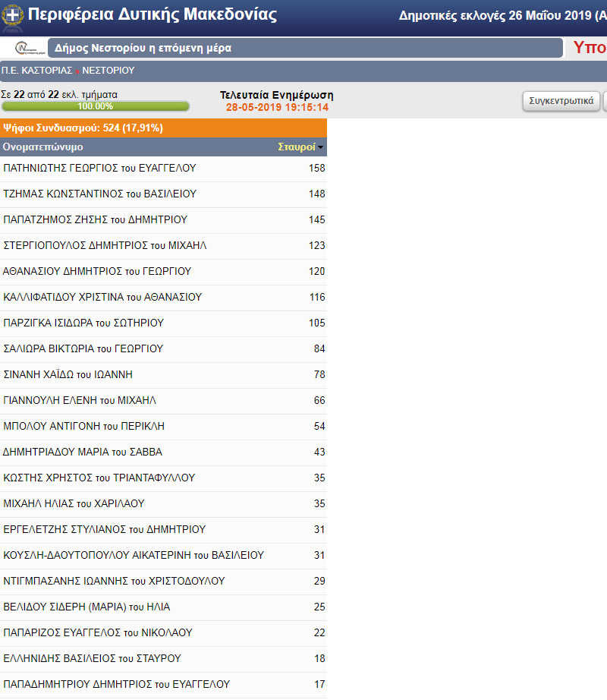Sort by the Ονοματεπώνυμο column header

[x=43, y=147]
